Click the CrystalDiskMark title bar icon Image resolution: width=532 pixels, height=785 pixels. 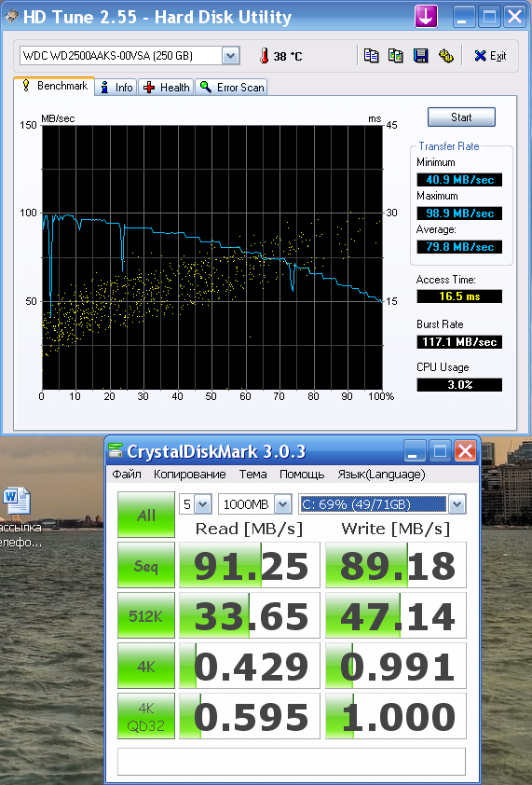coord(116,450)
